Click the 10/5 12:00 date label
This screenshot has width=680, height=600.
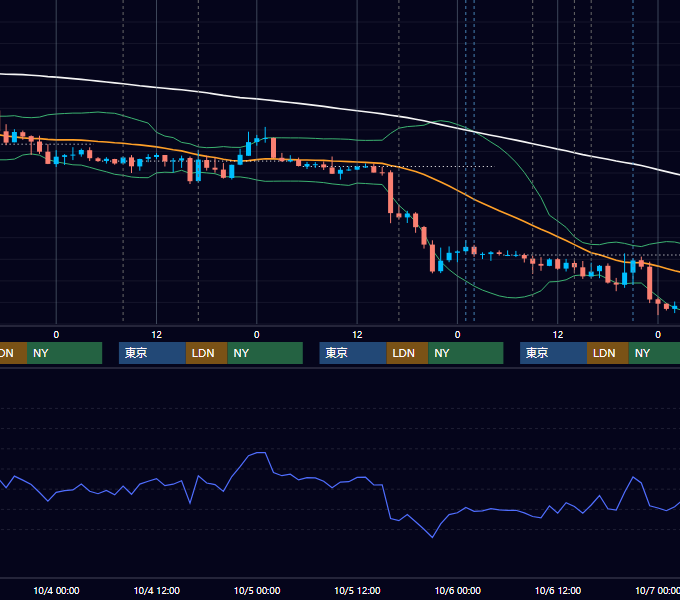357,590
